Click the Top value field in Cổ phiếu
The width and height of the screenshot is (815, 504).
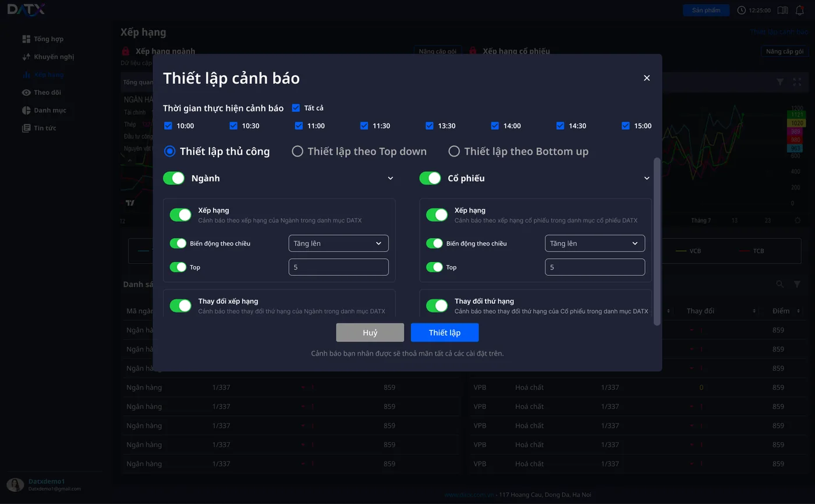595,267
